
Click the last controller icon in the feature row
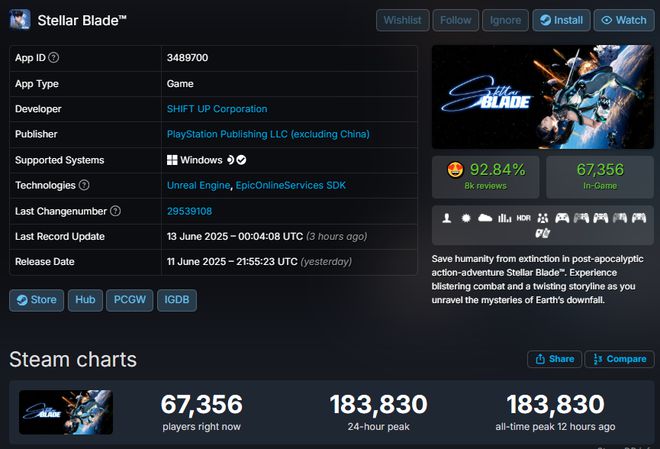(639, 218)
